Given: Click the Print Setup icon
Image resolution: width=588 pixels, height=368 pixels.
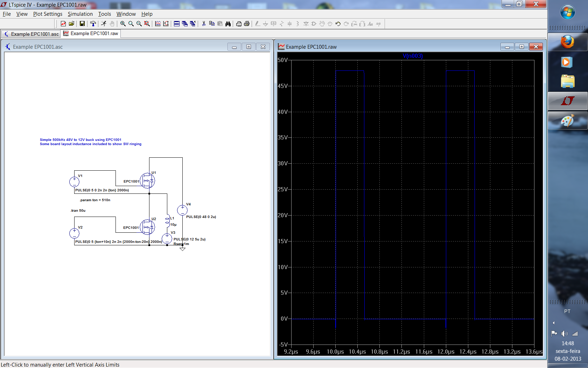Looking at the screenshot, I should pos(239,23).
